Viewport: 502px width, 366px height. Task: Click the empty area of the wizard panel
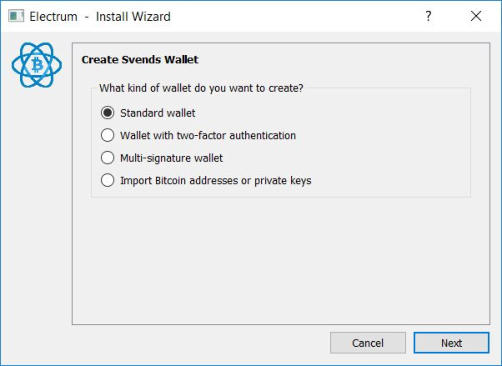click(281, 260)
